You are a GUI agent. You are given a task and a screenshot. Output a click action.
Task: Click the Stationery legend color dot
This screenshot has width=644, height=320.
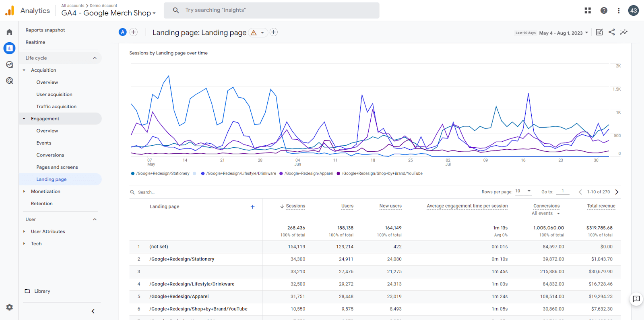133,173
